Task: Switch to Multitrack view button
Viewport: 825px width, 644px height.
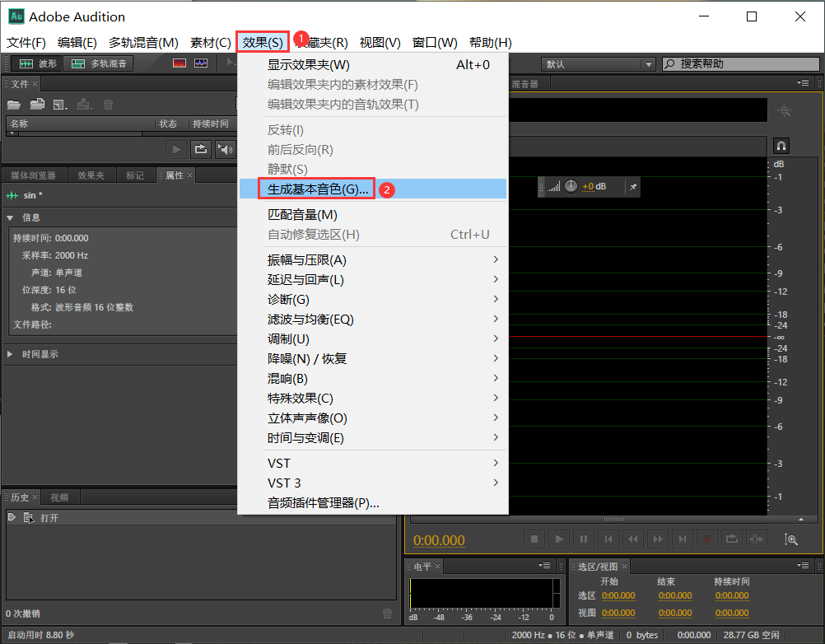Action: 98,63
